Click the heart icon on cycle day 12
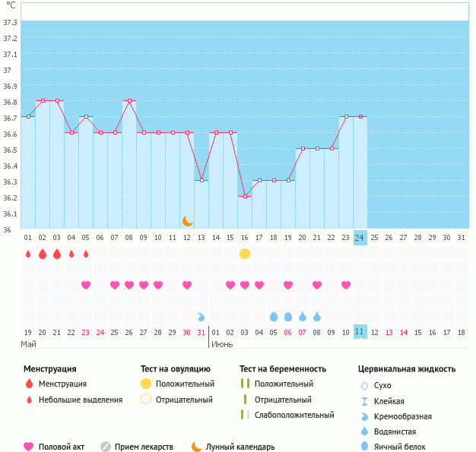476x452 pixels. (x=187, y=285)
